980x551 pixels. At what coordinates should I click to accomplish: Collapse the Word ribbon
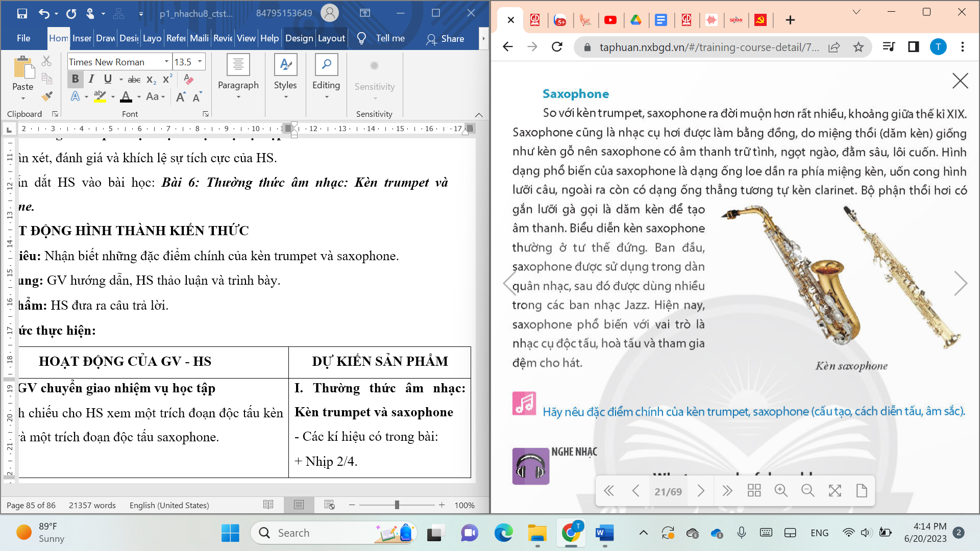(x=479, y=115)
